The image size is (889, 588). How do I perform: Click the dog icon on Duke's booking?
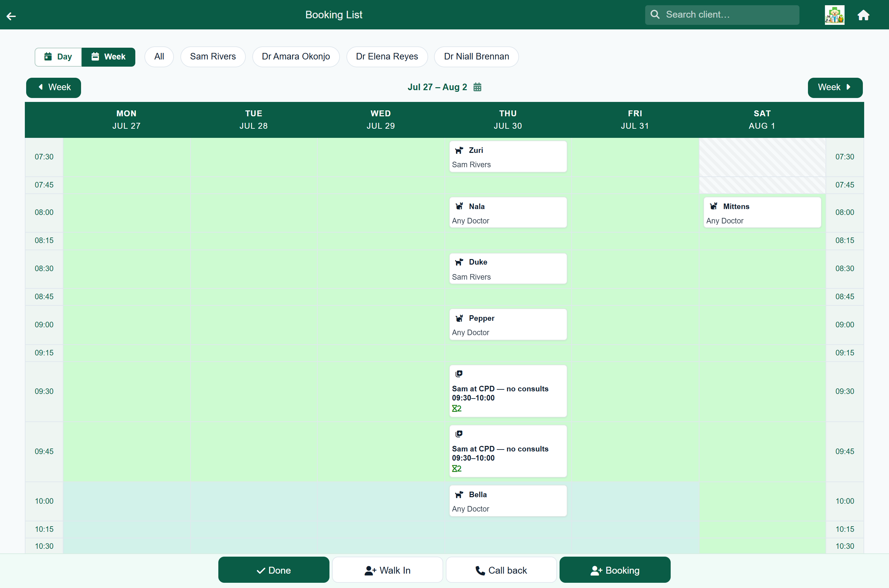[459, 262]
